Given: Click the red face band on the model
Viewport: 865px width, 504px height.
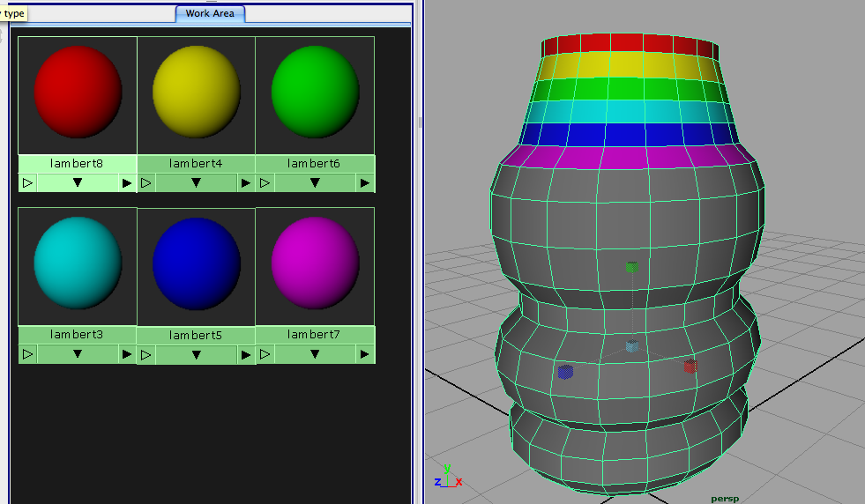Looking at the screenshot, I should [630, 44].
